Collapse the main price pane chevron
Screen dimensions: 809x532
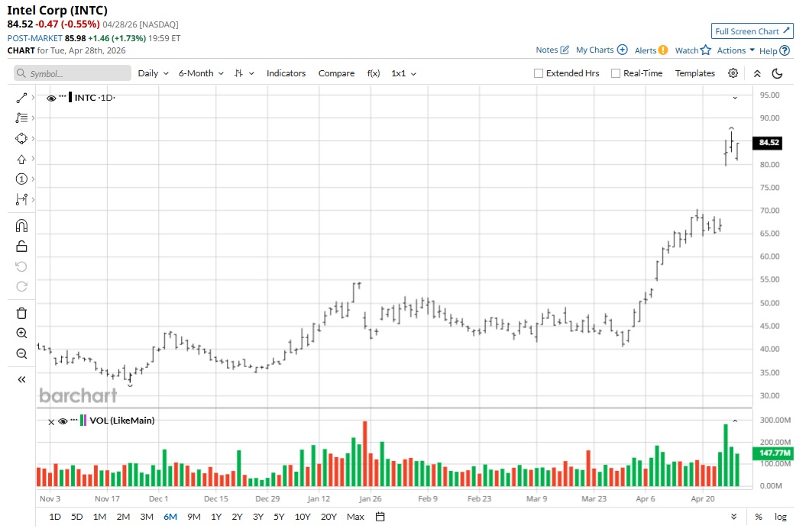tap(735, 98)
